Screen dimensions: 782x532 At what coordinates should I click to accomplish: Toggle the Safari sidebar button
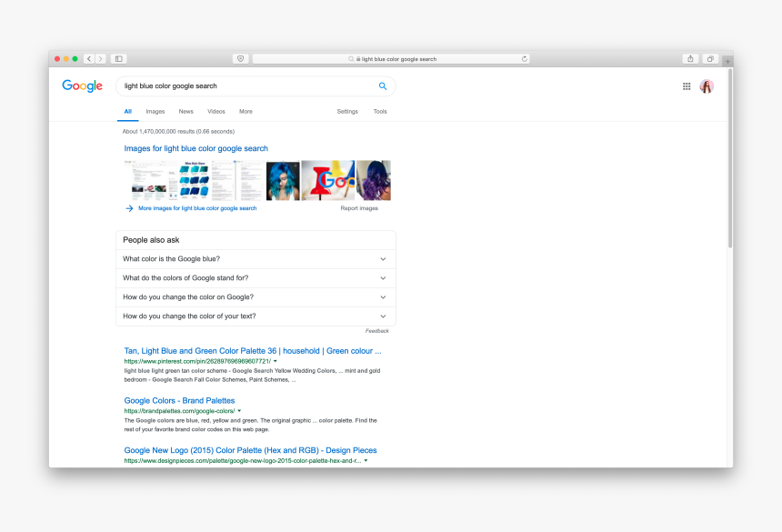119,59
